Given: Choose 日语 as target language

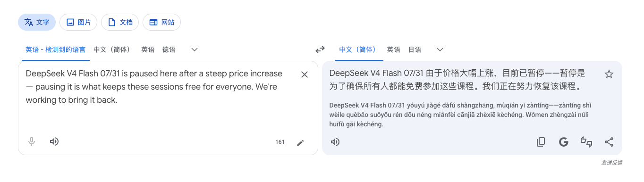Looking at the screenshot, I should tap(415, 50).
